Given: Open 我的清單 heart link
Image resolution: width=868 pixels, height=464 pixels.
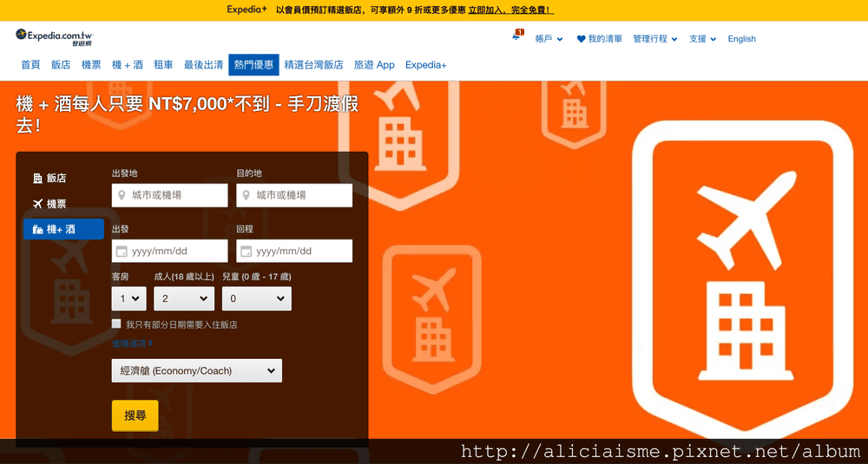Looking at the screenshot, I should pyautogui.click(x=599, y=39).
